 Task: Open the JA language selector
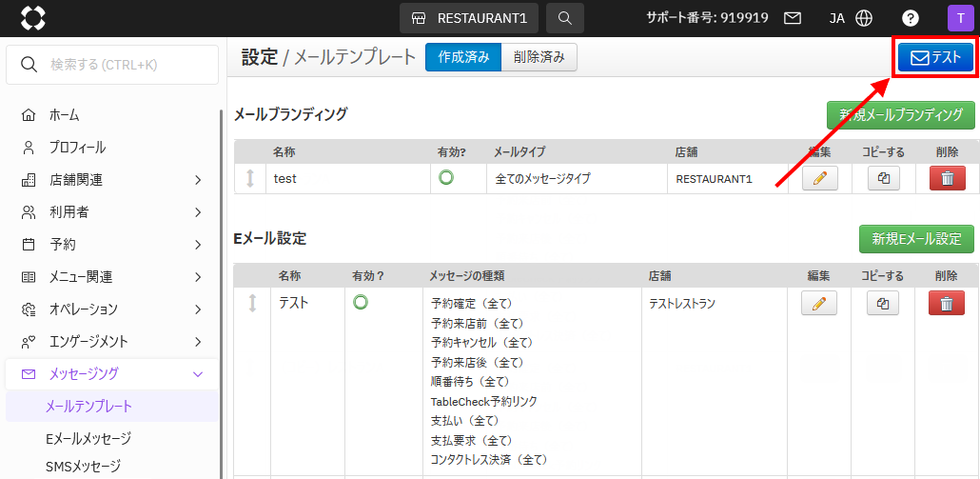coord(850,18)
